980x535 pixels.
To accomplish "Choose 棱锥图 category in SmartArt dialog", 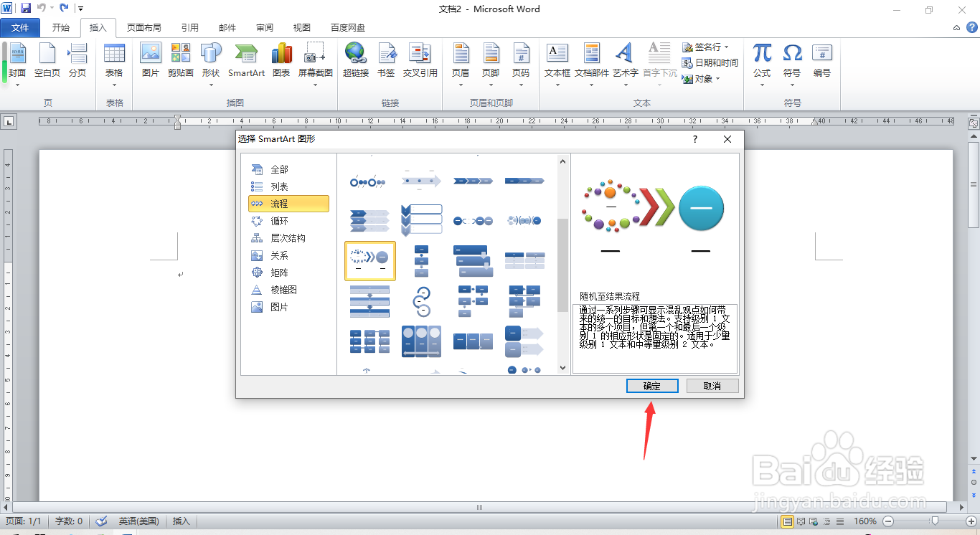I will 288,290.
